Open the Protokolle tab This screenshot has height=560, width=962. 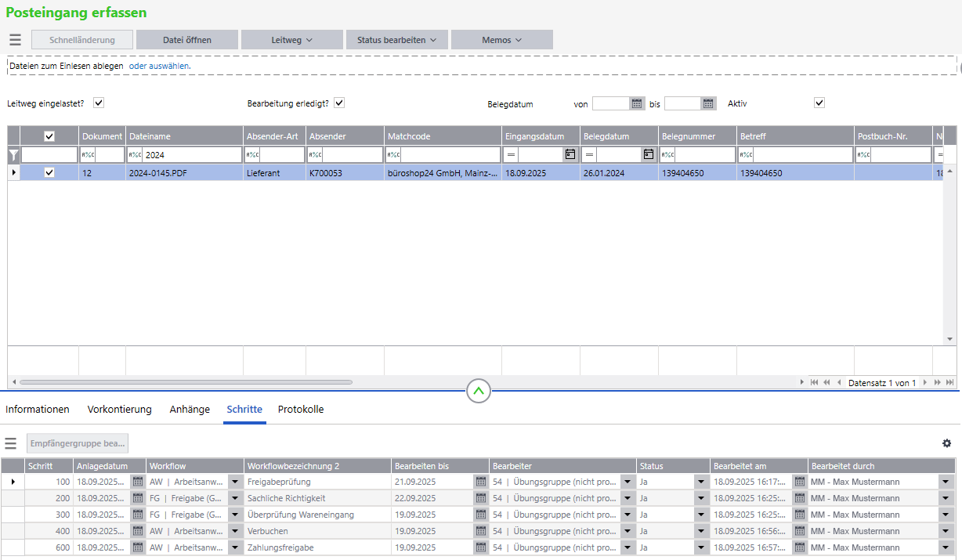(301, 409)
